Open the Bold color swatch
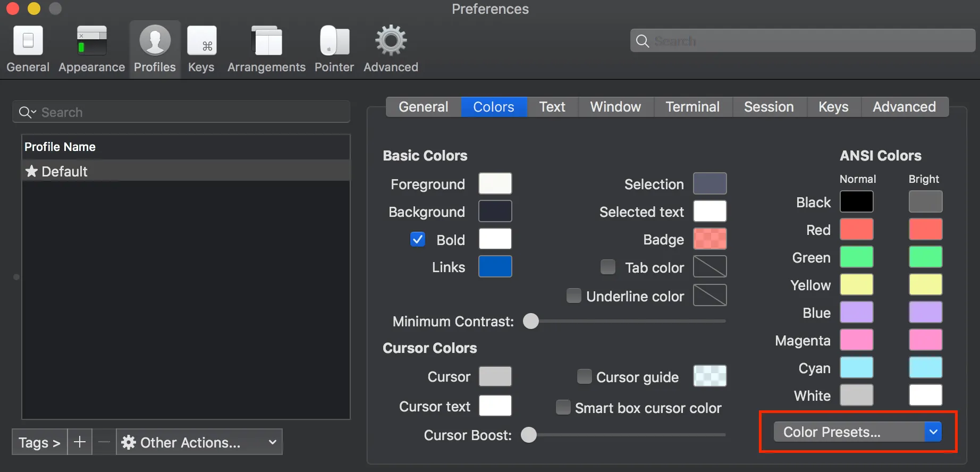 tap(495, 239)
